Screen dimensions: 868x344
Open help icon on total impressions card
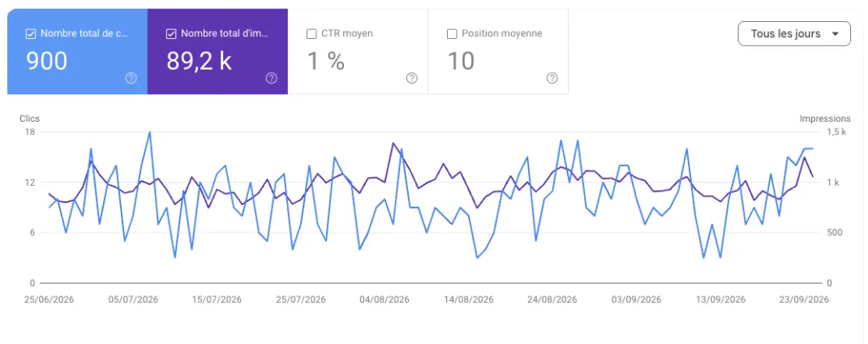(x=271, y=78)
